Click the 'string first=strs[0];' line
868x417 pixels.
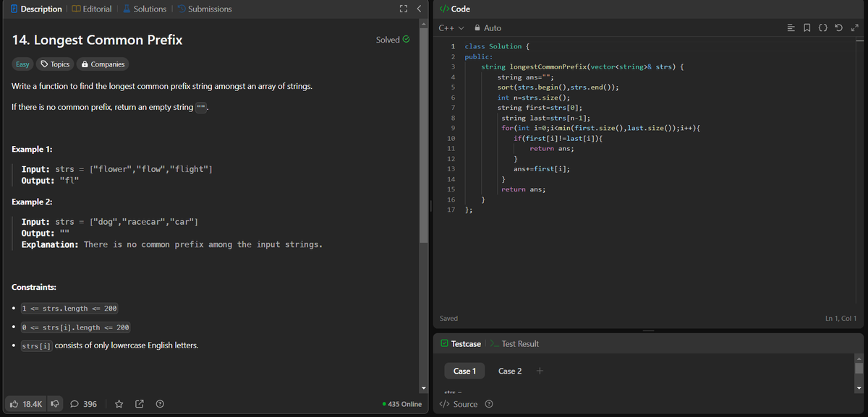tap(540, 108)
